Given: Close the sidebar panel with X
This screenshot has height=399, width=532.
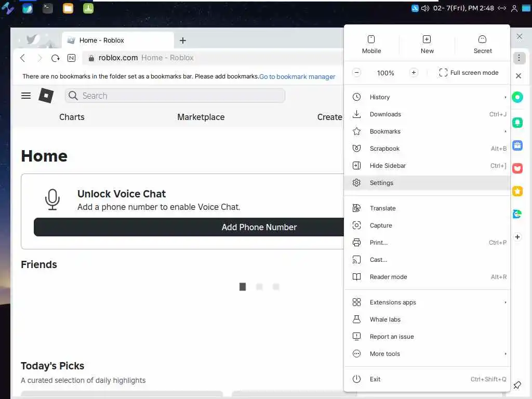Looking at the screenshot, I should pyautogui.click(x=518, y=76).
